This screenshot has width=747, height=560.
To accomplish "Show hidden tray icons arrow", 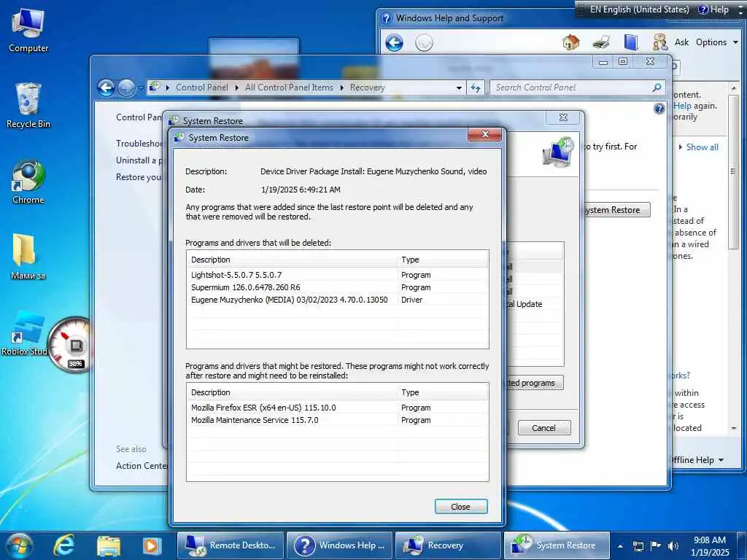I will click(620, 545).
